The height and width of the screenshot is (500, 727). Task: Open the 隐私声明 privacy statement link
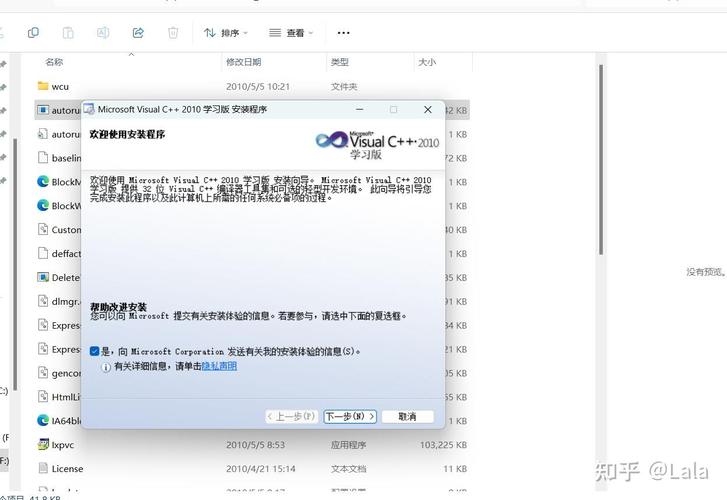[x=219, y=366]
